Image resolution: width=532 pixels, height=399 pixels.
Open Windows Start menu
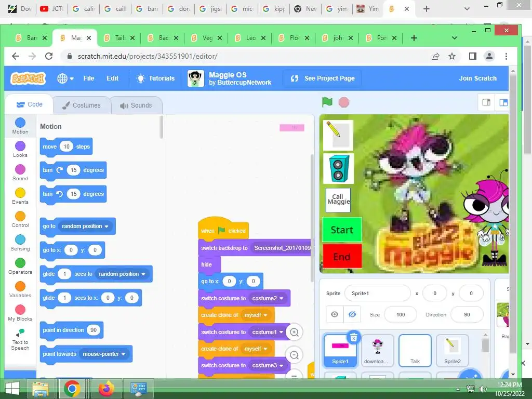tap(12, 389)
